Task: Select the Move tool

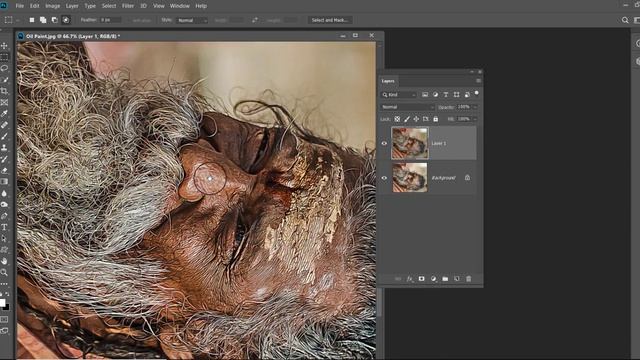Action: tap(4, 46)
